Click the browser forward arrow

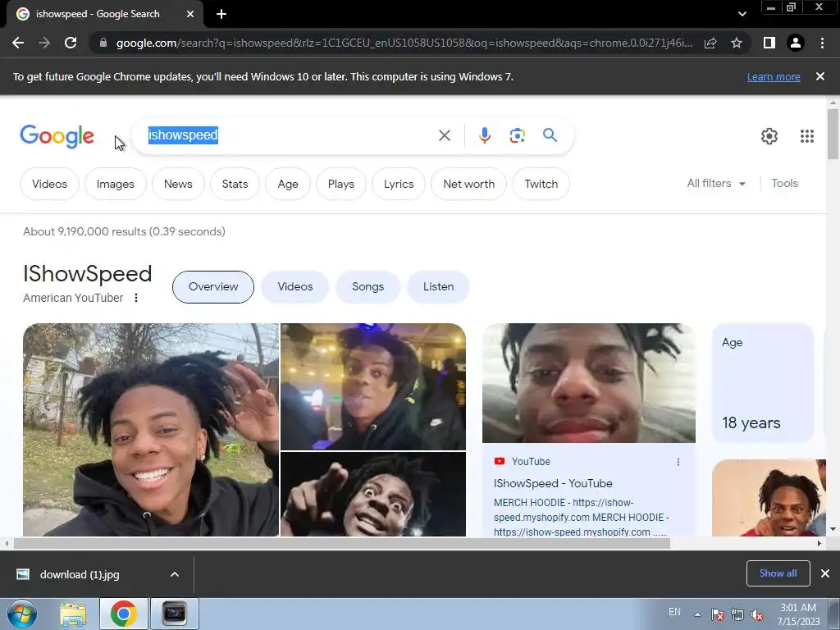pos(44,43)
